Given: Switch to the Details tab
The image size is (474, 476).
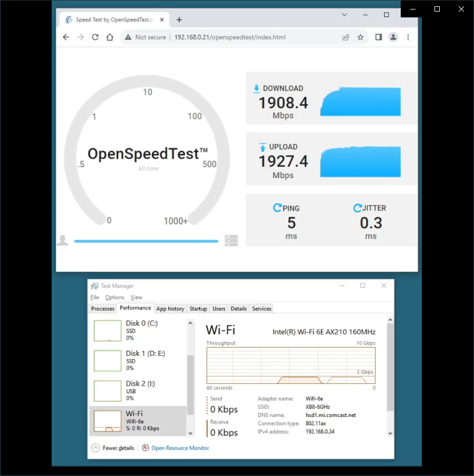Looking at the screenshot, I should (x=239, y=308).
